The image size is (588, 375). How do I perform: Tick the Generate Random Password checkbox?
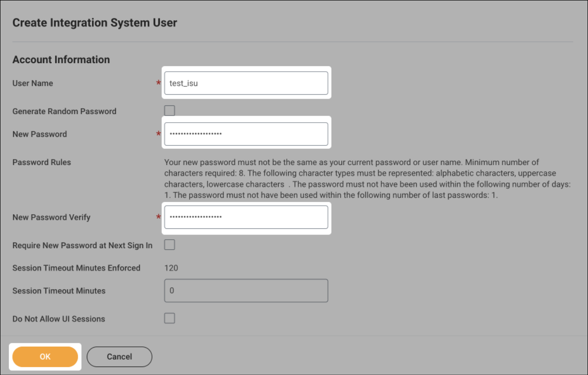(x=169, y=111)
